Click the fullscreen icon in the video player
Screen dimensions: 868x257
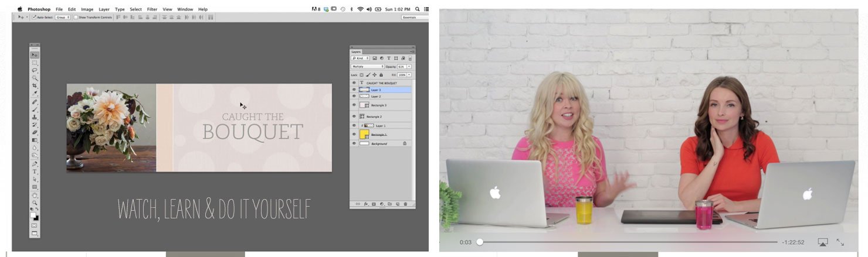[840, 242]
